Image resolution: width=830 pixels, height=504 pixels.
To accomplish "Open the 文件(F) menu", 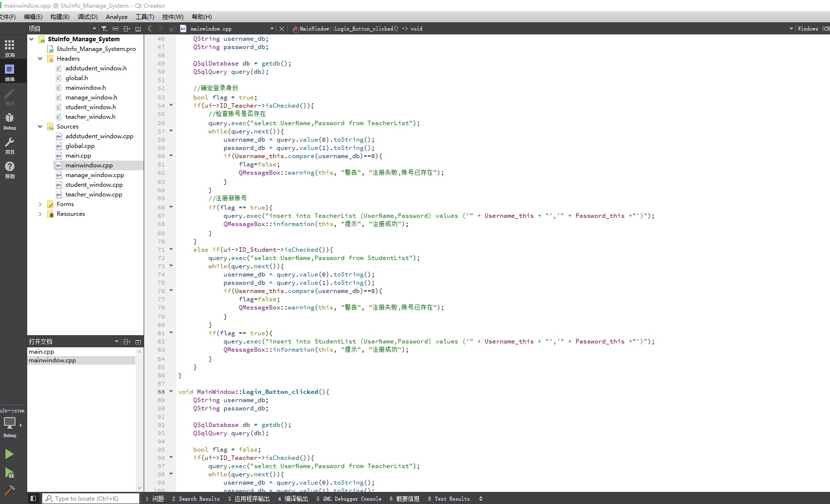I will 7,16.
